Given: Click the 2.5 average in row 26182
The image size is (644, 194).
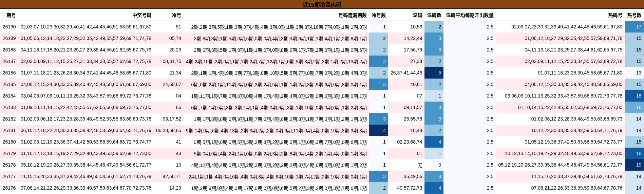Looking at the screenshot, I should click(470, 119).
